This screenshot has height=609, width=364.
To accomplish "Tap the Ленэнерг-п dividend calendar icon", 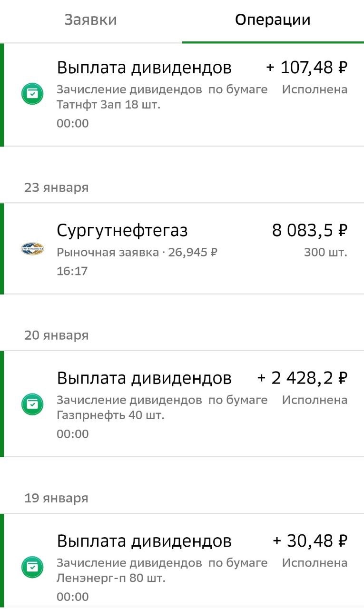I will pos(32,567).
